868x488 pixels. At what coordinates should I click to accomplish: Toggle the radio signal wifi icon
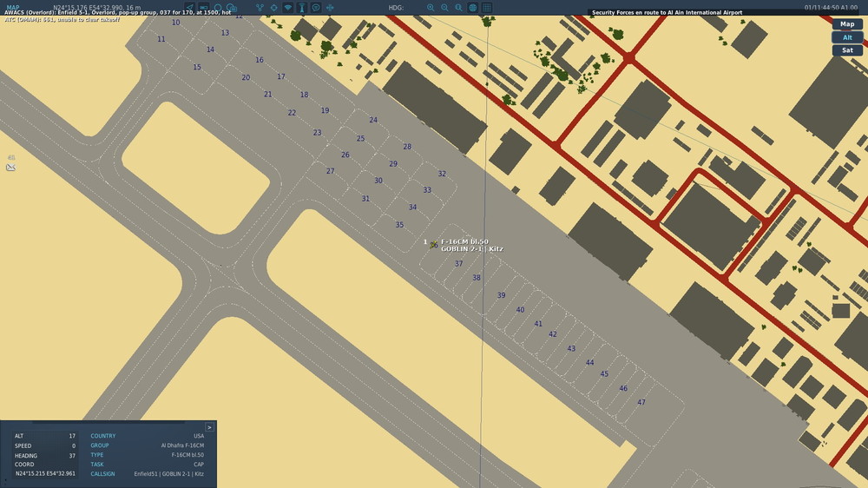click(288, 8)
